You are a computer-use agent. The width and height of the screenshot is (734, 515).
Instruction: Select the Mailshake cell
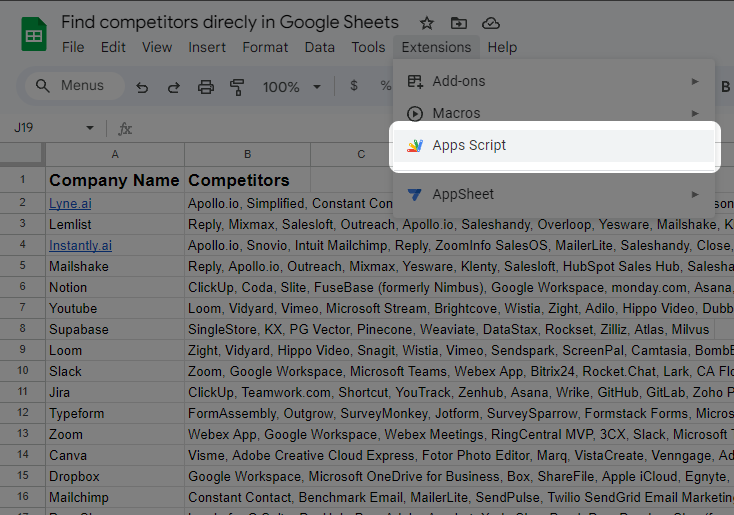(x=115, y=266)
